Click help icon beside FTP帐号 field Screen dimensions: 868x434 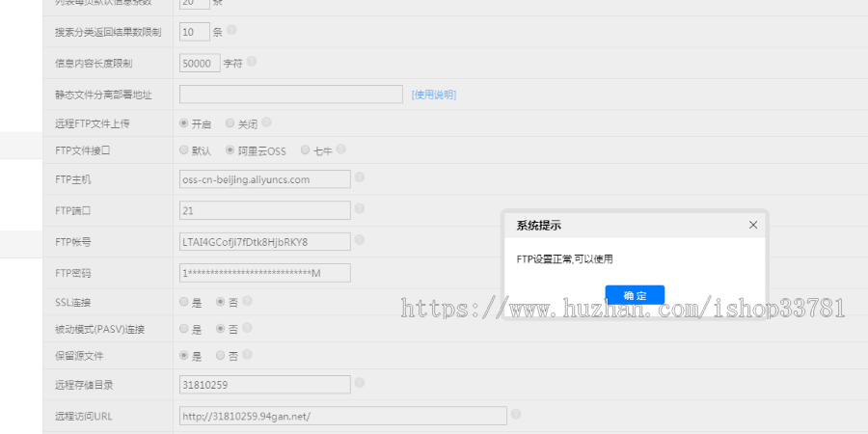(x=360, y=239)
